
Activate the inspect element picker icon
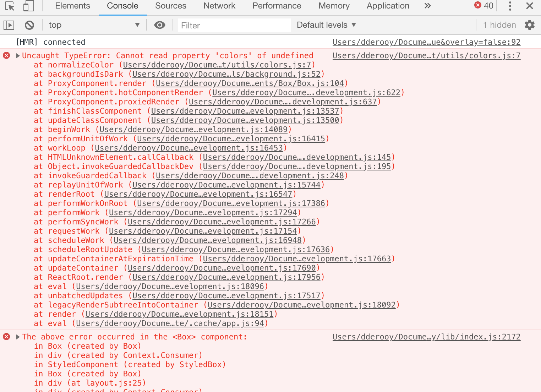[x=10, y=6]
